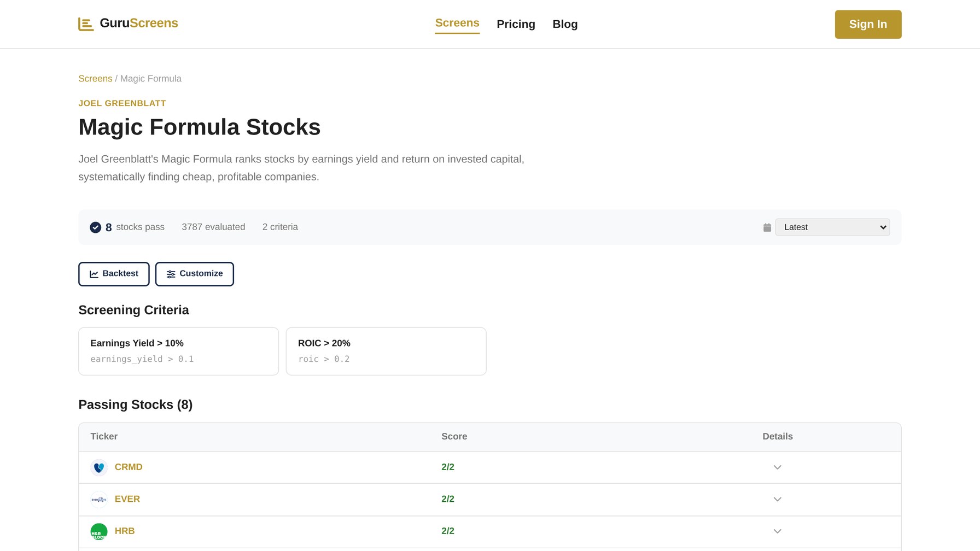Expand details for the EVER row
The image size is (980, 551).
click(777, 500)
